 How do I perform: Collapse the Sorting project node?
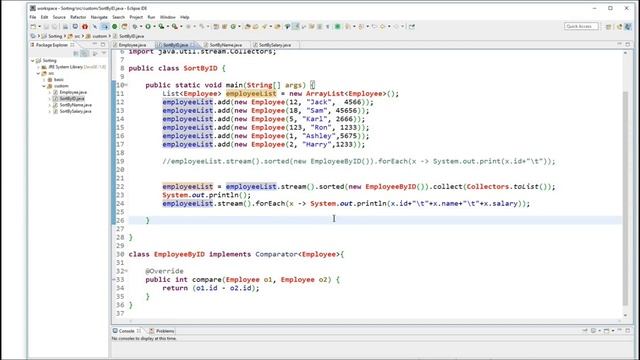[33, 60]
